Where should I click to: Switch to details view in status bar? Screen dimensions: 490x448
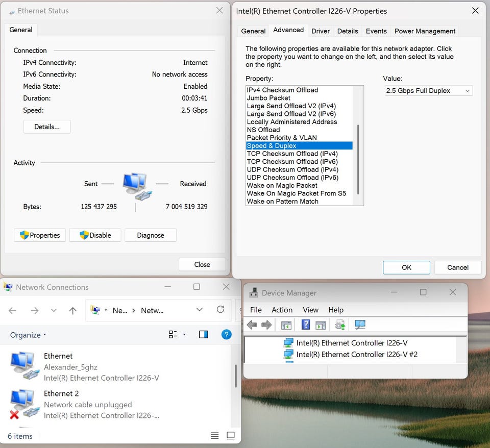pyautogui.click(x=215, y=436)
